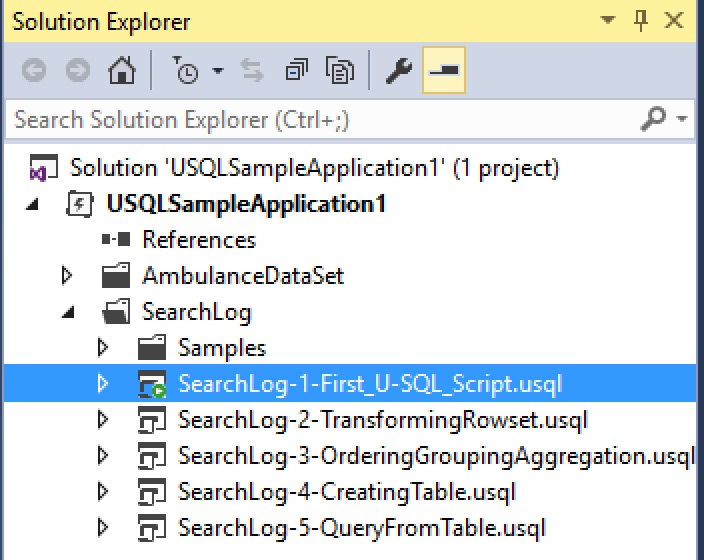
Task: Click the Pending Changes Filter clock icon
Action: coord(186,71)
